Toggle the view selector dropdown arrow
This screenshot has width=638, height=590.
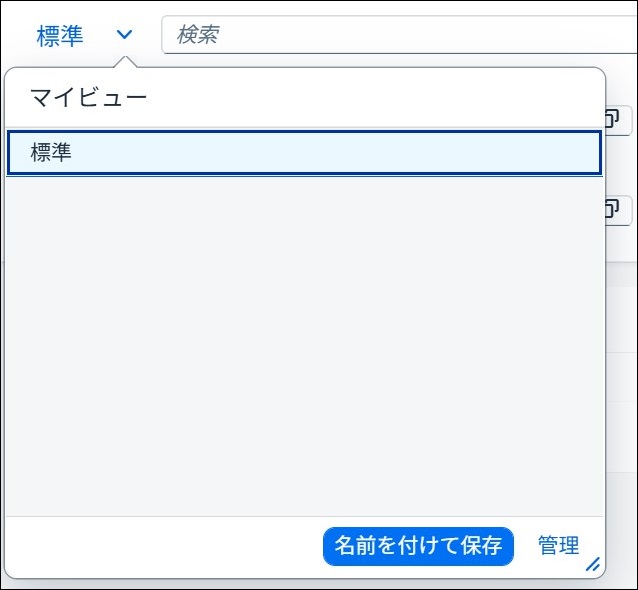tap(124, 35)
